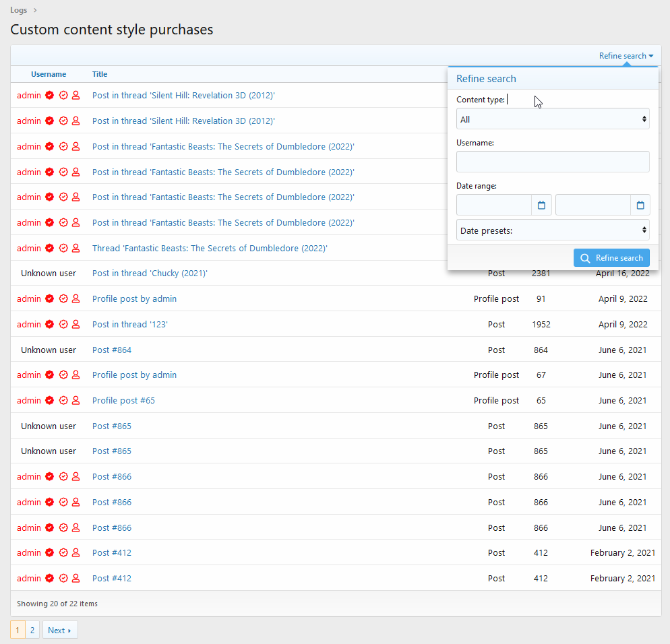Screen dimensions: 670x644
Task: Click verified badge icon beside first admin row
Action: click(49, 96)
